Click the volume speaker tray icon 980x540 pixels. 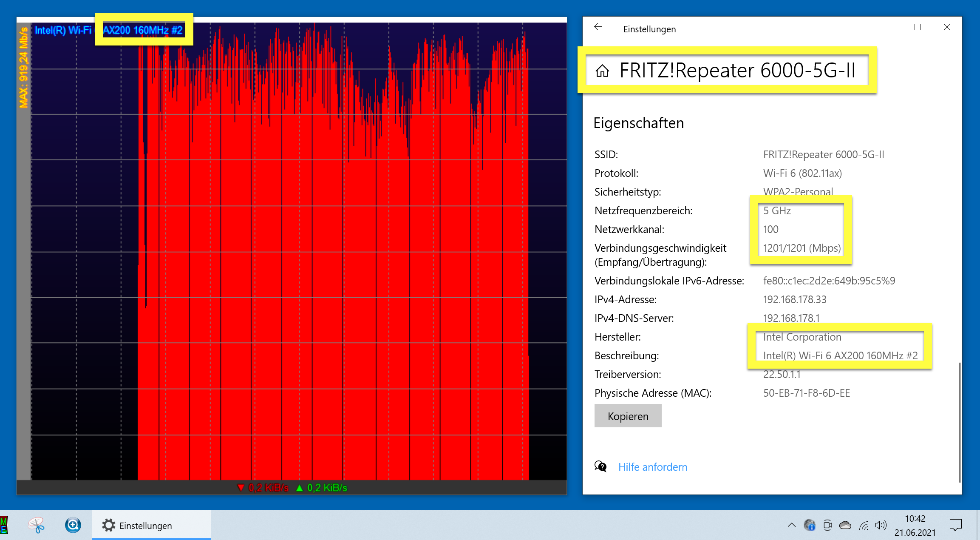pos(881,525)
